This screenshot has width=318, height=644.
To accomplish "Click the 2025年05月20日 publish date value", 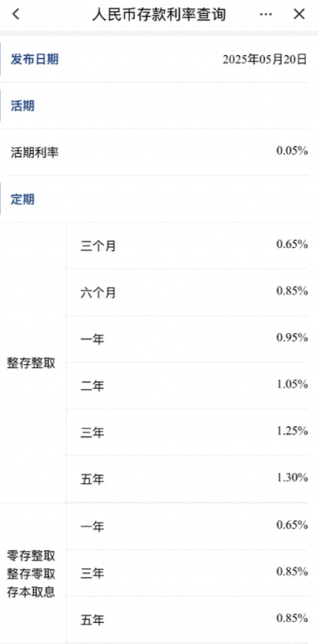I will coord(265,59).
